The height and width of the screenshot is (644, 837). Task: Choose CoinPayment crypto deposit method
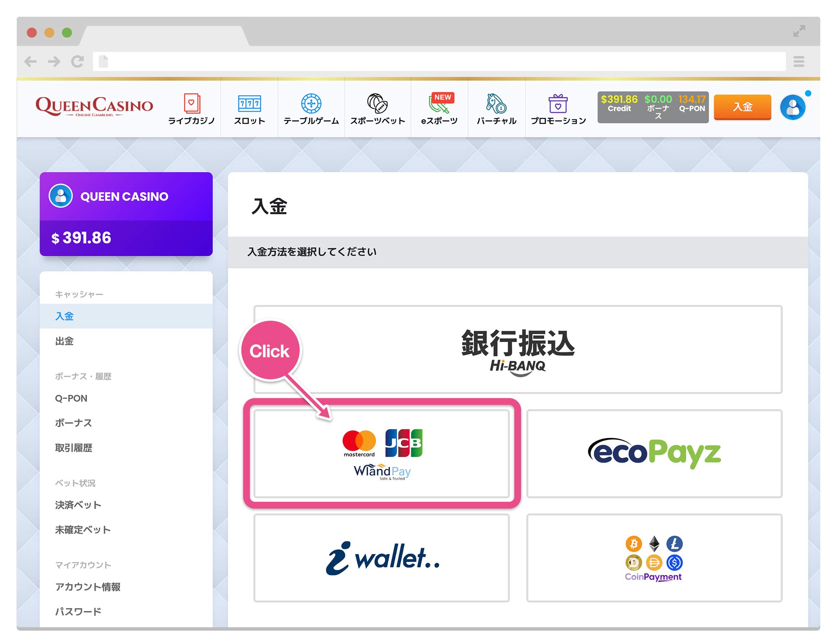[x=654, y=558]
